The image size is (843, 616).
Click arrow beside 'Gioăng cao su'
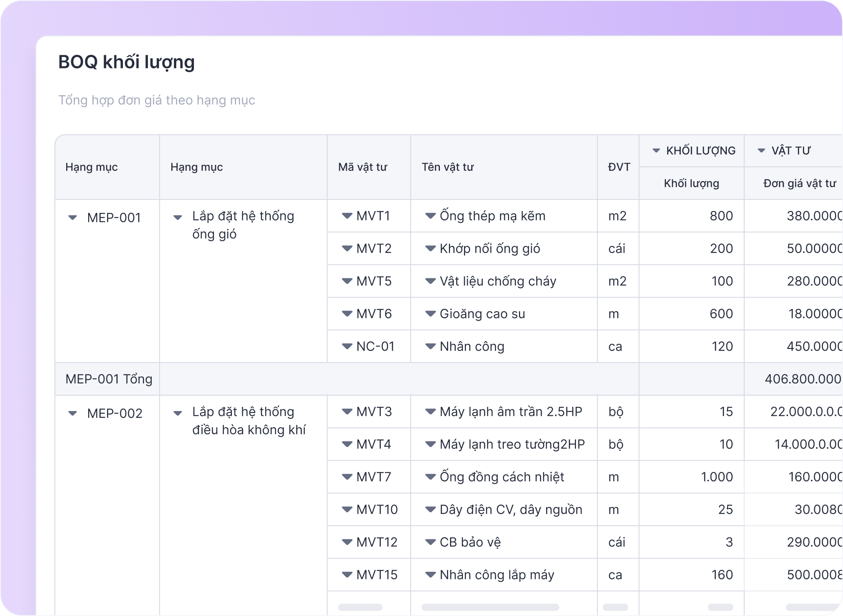(x=430, y=314)
